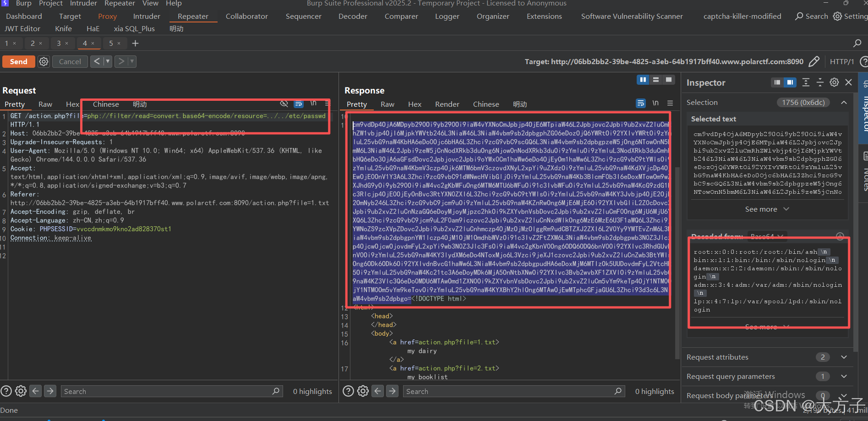Click magnifier icon on Repeater tab row
868x421 pixels.
[857, 43]
